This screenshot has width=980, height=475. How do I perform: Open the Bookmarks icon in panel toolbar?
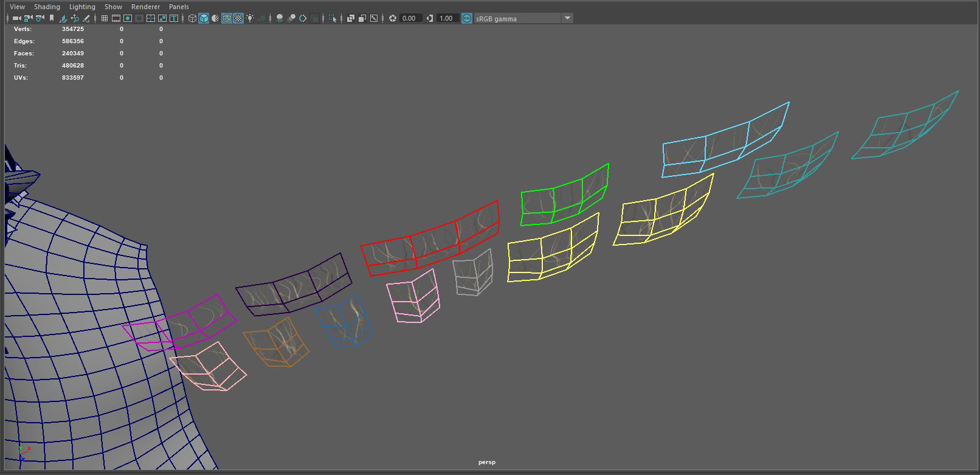pos(52,18)
